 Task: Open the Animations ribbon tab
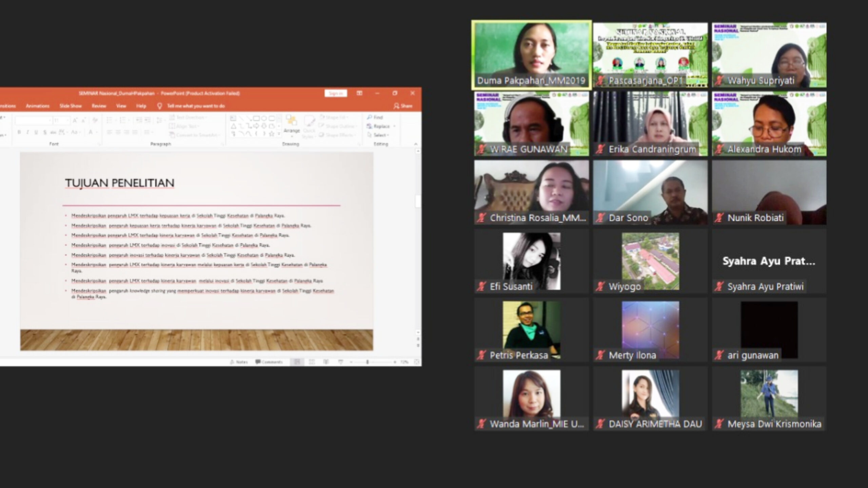pyautogui.click(x=37, y=106)
